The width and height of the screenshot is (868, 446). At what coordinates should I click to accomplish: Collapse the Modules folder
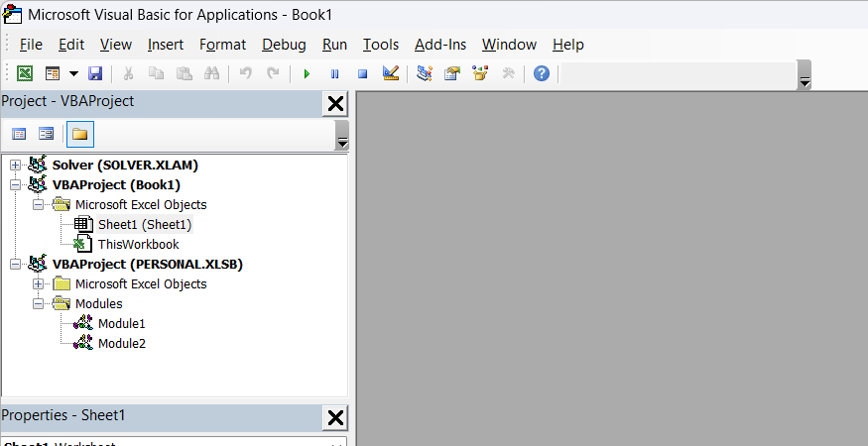[x=39, y=304]
